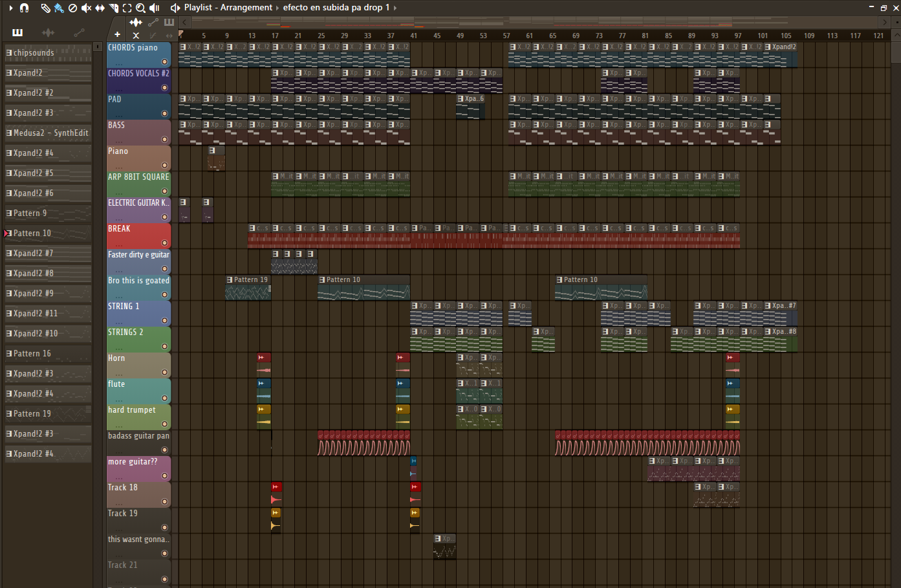Select the Draw pencil tool
The height and width of the screenshot is (588, 901).
pyautogui.click(x=46, y=8)
